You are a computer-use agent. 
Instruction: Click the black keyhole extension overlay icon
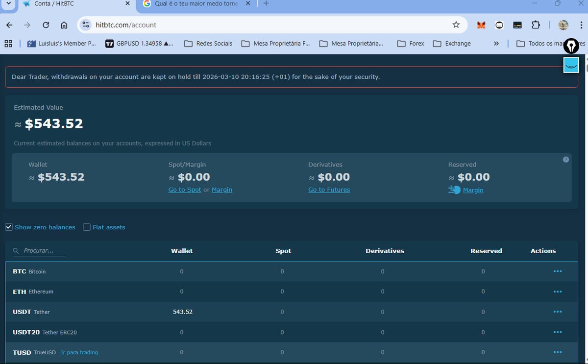(571, 46)
